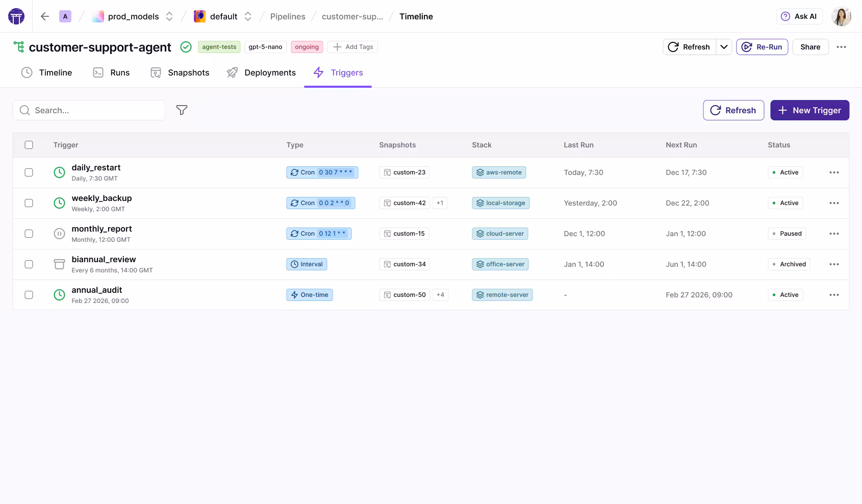The height and width of the screenshot is (504, 862).
Task: Open the prod_models workspace switcher
Action: [x=133, y=16]
